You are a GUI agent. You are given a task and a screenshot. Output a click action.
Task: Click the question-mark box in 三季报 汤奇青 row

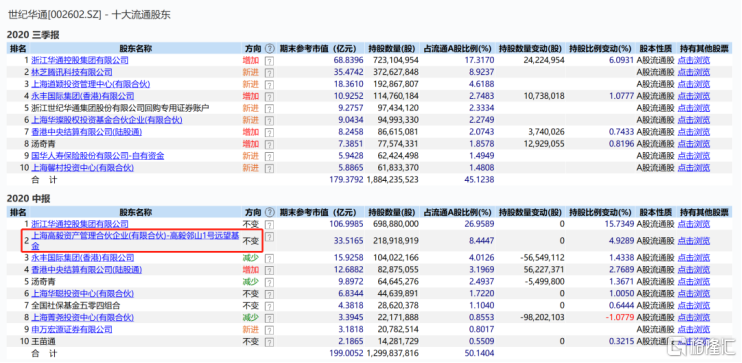(x=269, y=144)
